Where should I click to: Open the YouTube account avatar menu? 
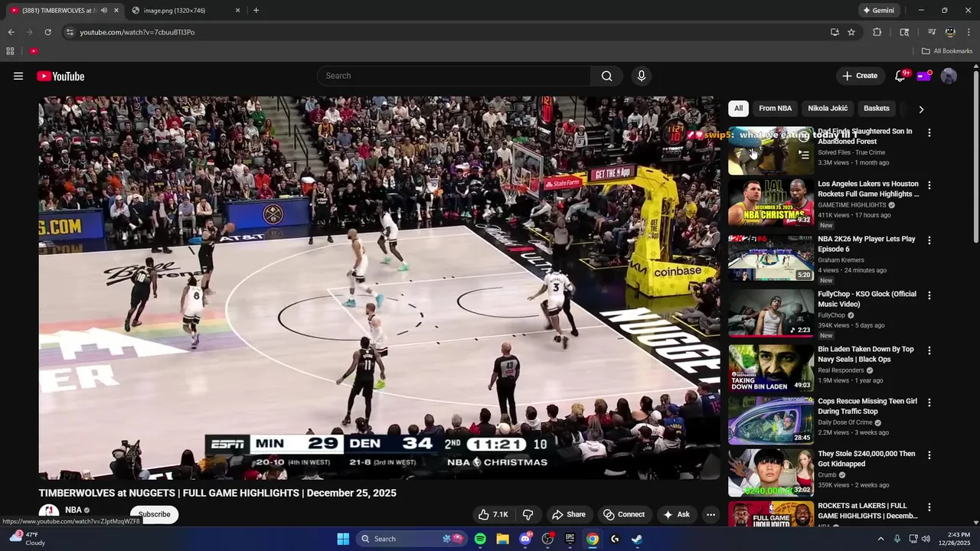pyautogui.click(x=949, y=76)
